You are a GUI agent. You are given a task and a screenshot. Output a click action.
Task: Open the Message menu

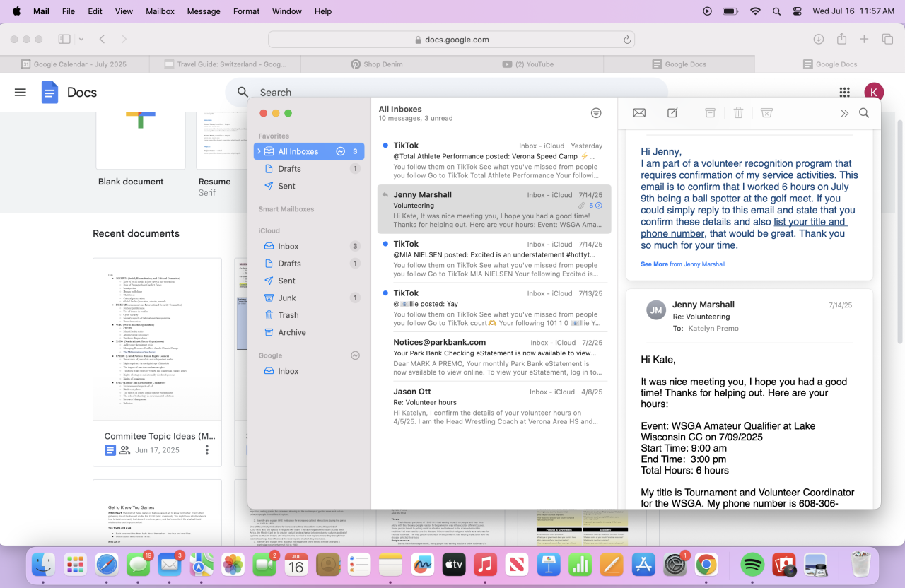pyautogui.click(x=204, y=11)
